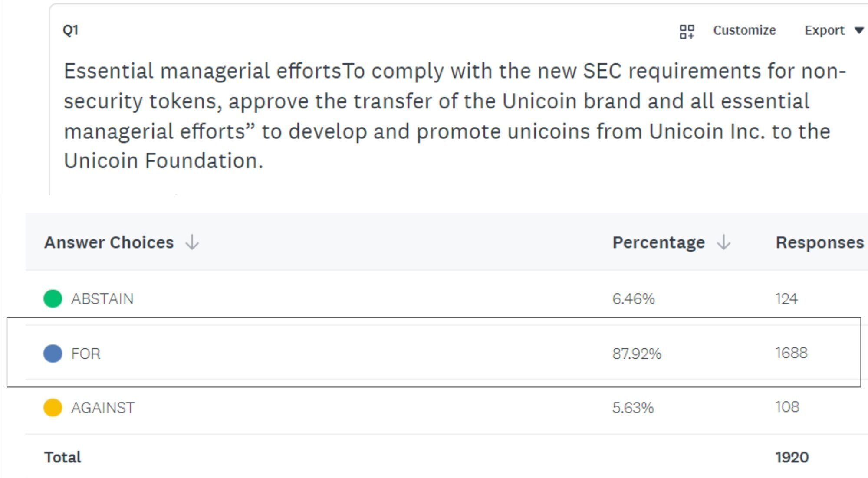Click the 1688 responses value

pyautogui.click(x=791, y=353)
